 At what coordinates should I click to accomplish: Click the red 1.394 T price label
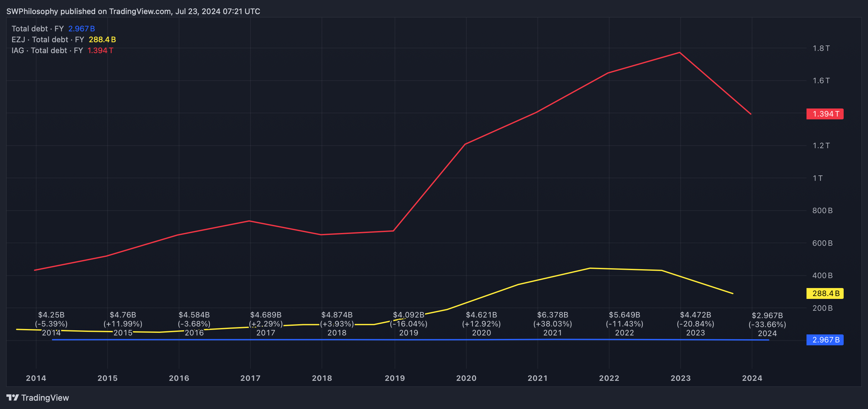(x=824, y=114)
